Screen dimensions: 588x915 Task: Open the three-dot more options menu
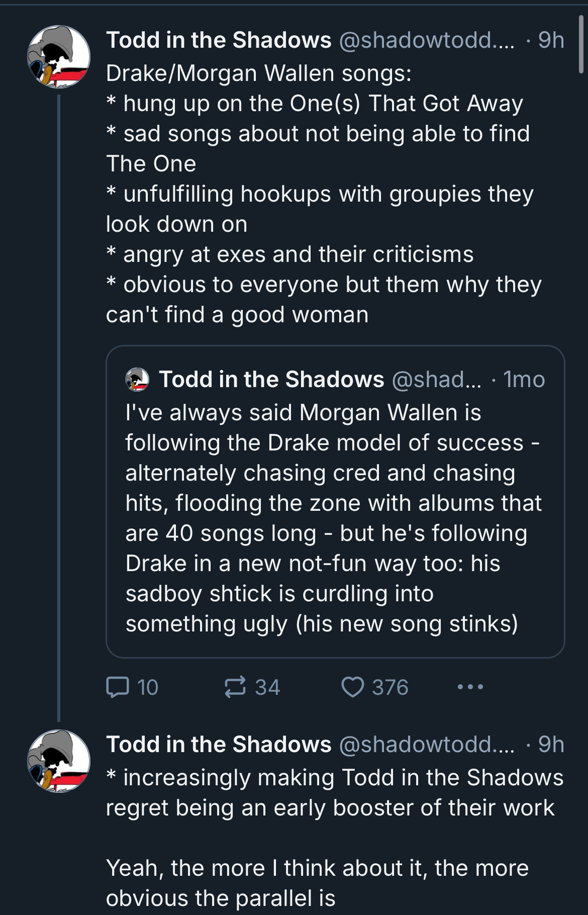[x=470, y=687]
